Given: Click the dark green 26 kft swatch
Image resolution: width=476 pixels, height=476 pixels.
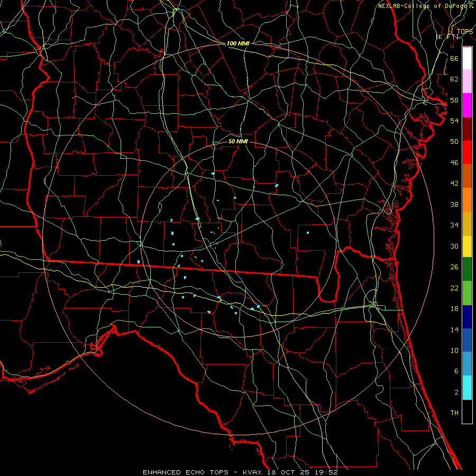Looking at the screenshot, I should coord(467,269).
